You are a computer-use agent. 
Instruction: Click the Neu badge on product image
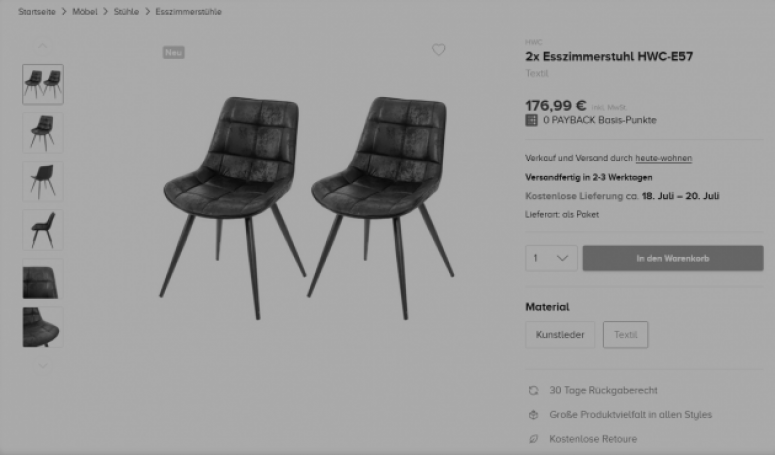pyautogui.click(x=173, y=52)
